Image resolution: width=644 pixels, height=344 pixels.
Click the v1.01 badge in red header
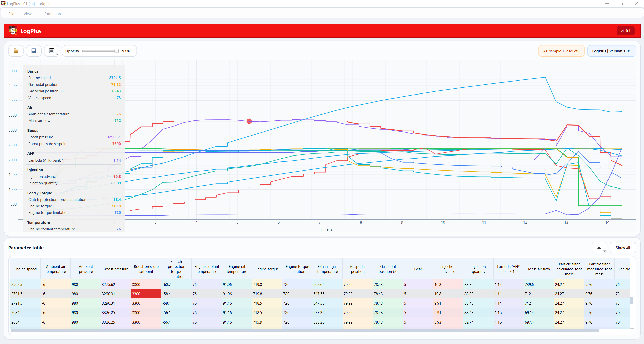(625, 31)
